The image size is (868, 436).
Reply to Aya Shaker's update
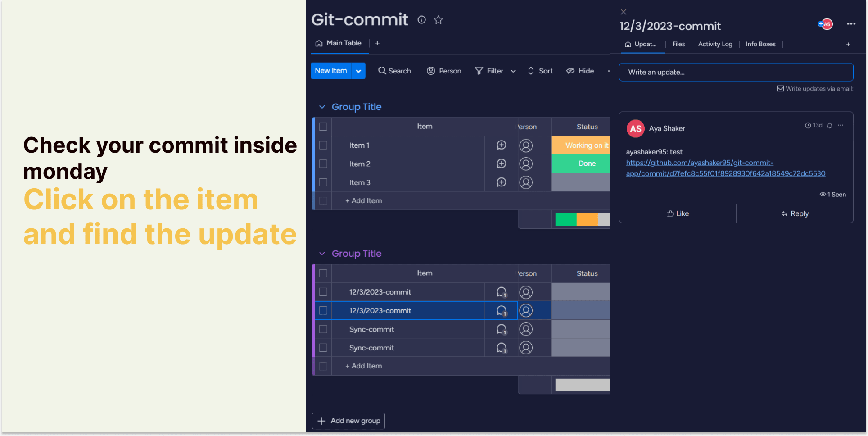[795, 213]
